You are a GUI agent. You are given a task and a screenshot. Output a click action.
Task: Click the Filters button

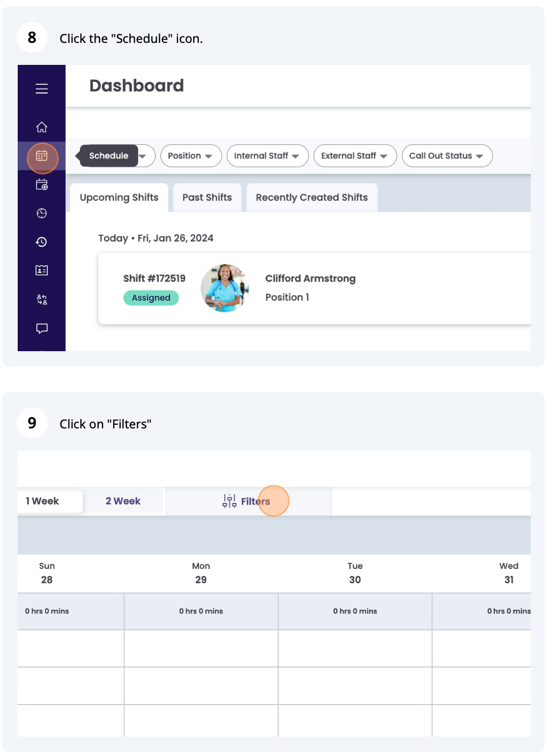click(x=247, y=501)
